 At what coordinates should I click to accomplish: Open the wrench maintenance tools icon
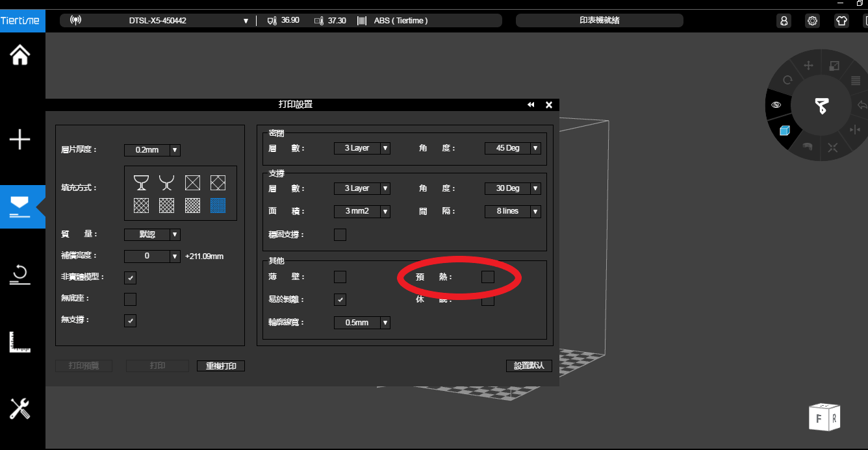(x=19, y=408)
